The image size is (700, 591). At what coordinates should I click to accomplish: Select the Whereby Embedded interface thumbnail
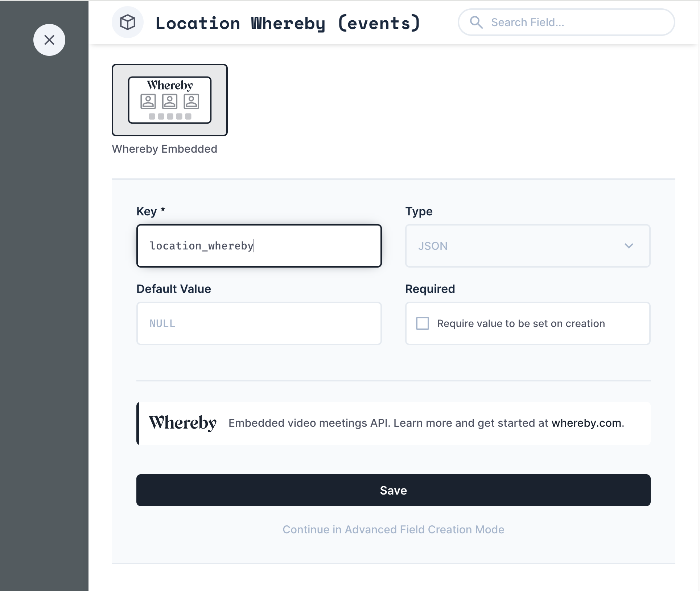tap(170, 100)
